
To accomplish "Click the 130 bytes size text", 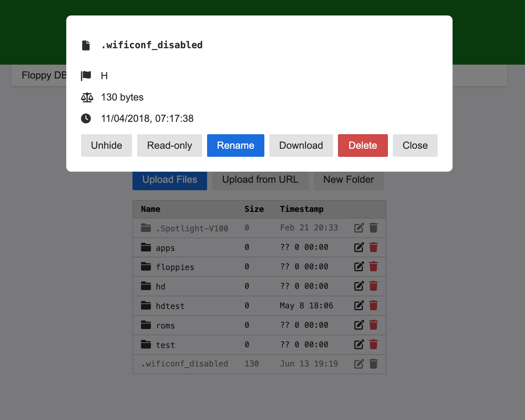I will 122,97.
